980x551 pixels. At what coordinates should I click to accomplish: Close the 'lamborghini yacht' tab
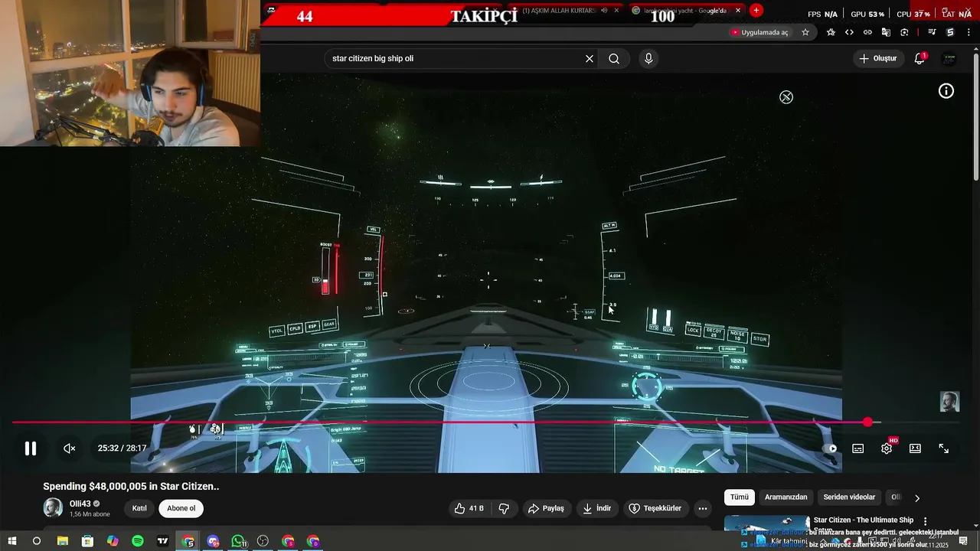(x=738, y=11)
